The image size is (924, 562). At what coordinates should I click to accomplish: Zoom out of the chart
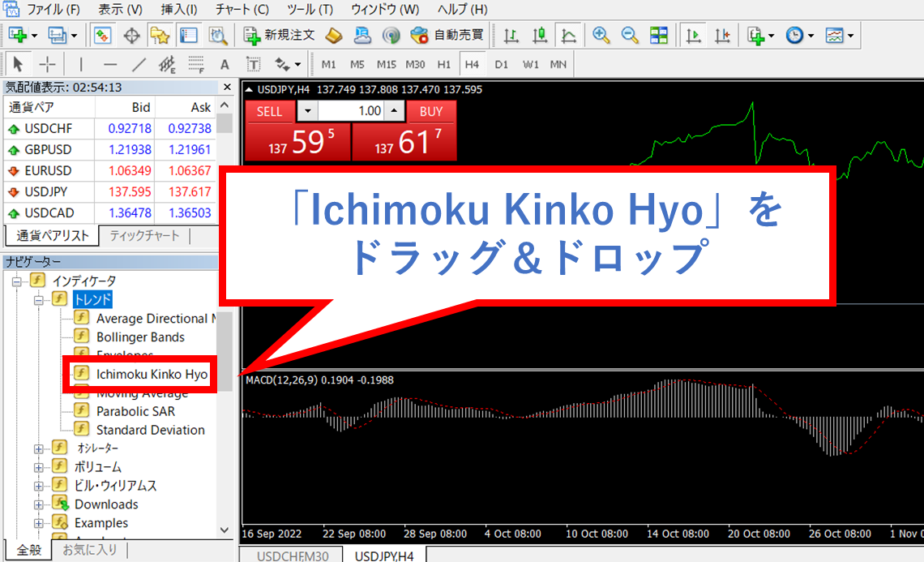pos(629,36)
